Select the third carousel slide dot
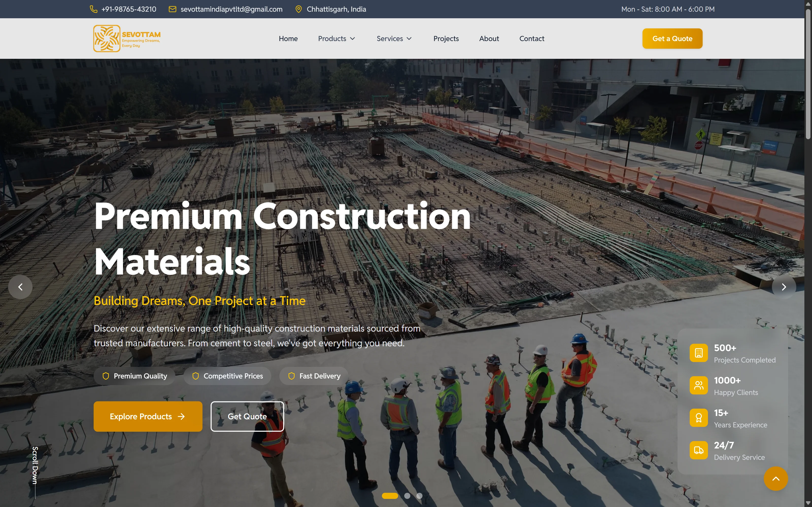The height and width of the screenshot is (507, 812). [419, 496]
